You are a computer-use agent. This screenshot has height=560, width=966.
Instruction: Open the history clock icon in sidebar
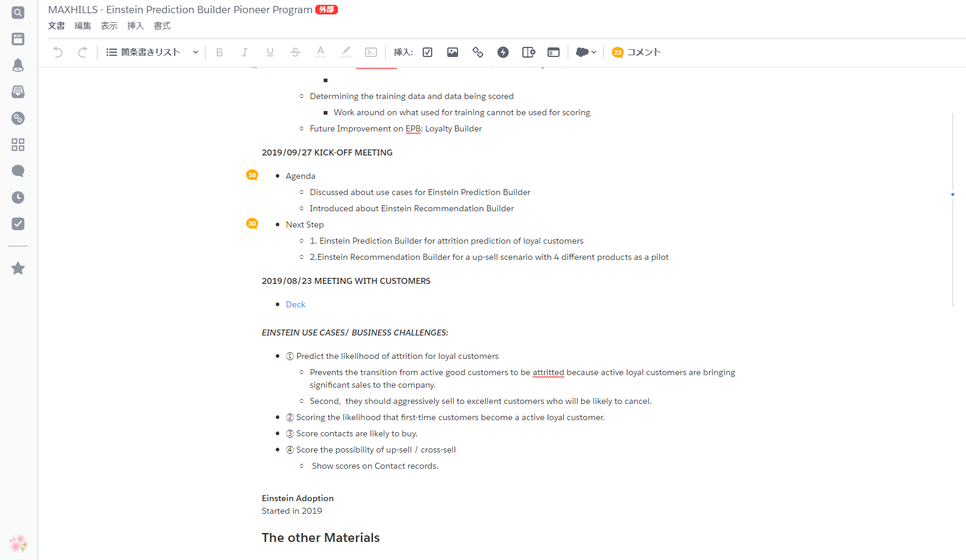point(18,197)
